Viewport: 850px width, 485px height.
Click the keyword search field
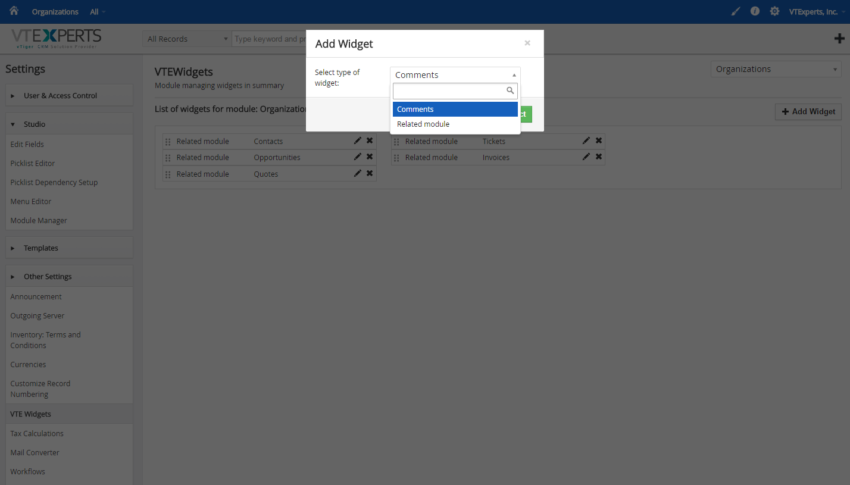[269, 39]
